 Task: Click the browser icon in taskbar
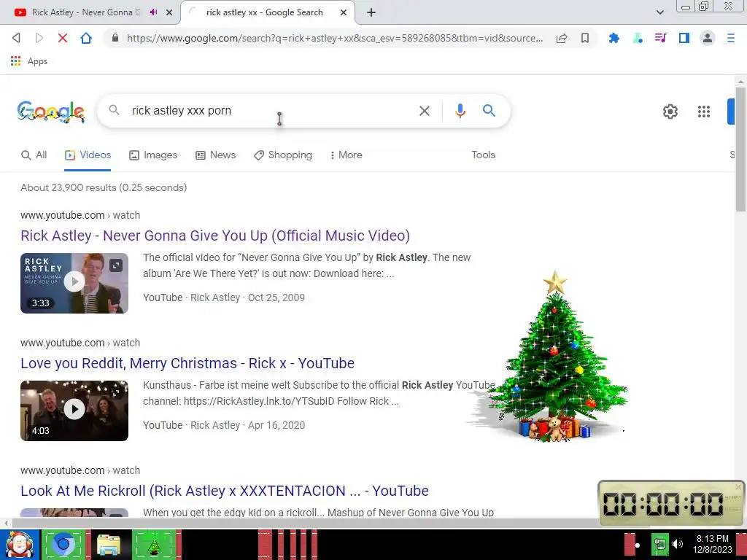point(63,544)
